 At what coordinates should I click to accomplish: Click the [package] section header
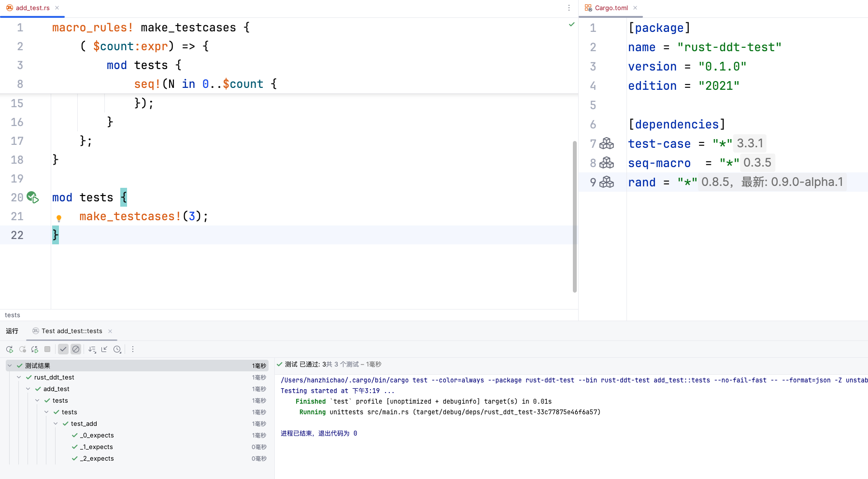[659, 28]
